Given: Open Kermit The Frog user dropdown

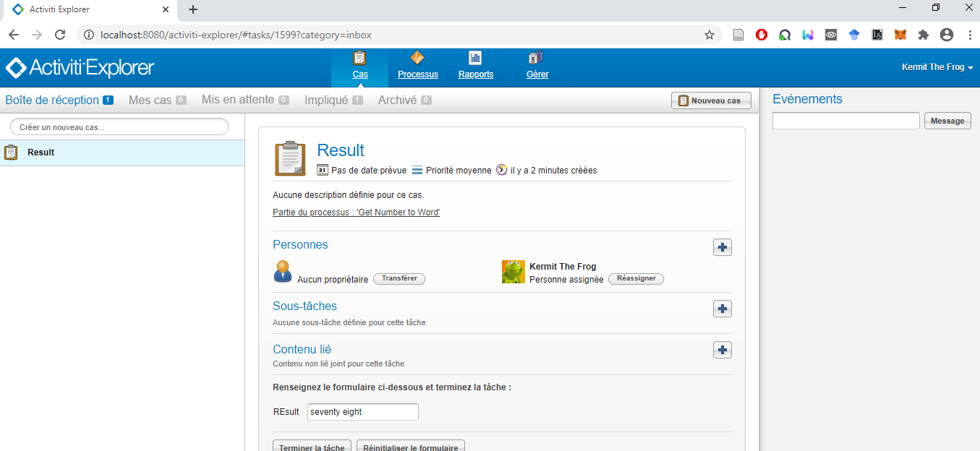Looking at the screenshot, I should [x=937, y=67].
